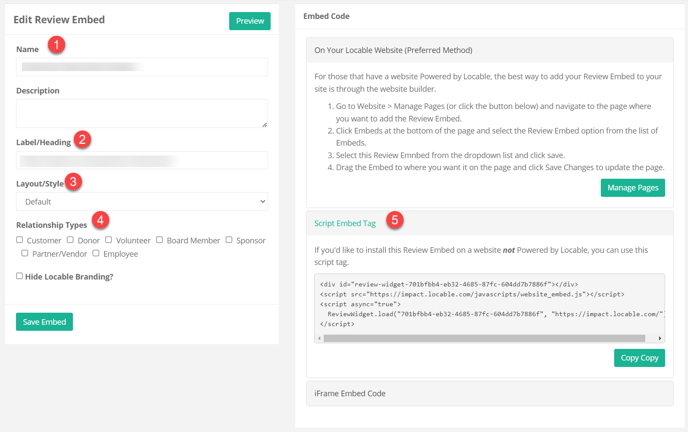Enable the Volunteer checkbox
Screen dimensions: 688x432
coord(108,239)
